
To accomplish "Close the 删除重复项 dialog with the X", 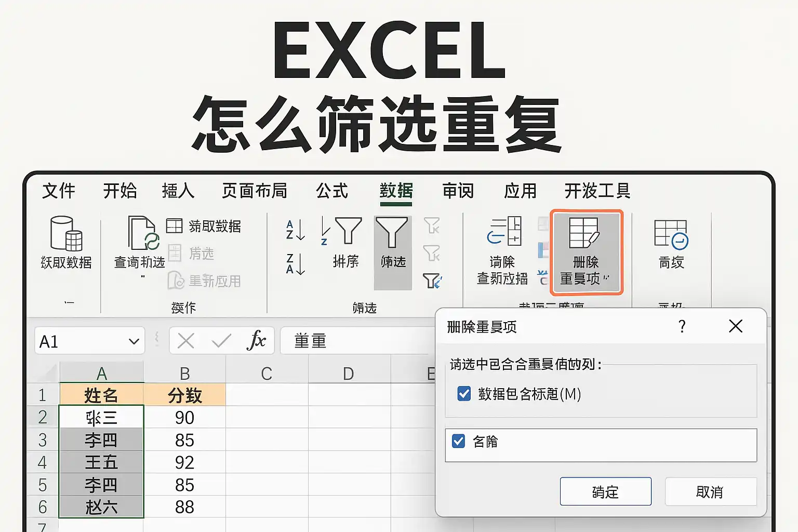I will (736, 326).
